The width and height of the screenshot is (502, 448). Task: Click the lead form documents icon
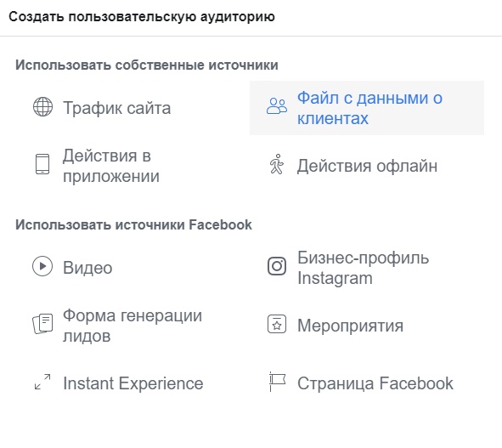(42, 324)
